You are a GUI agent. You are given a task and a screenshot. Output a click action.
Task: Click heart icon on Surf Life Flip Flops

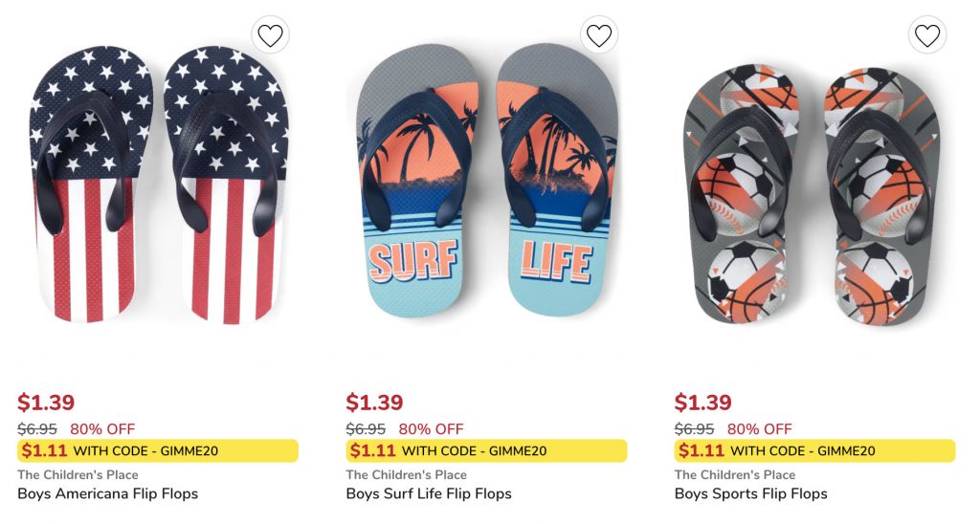599,36
